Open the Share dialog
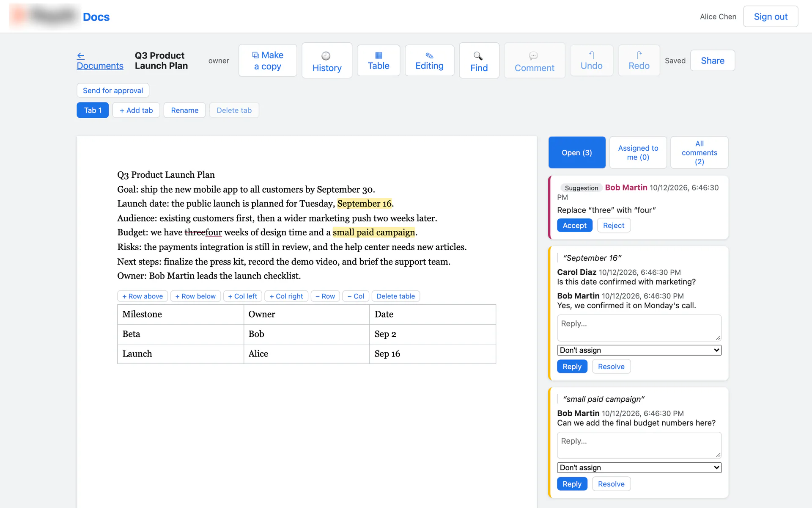812x508 pixels. [x=713, y=61]
